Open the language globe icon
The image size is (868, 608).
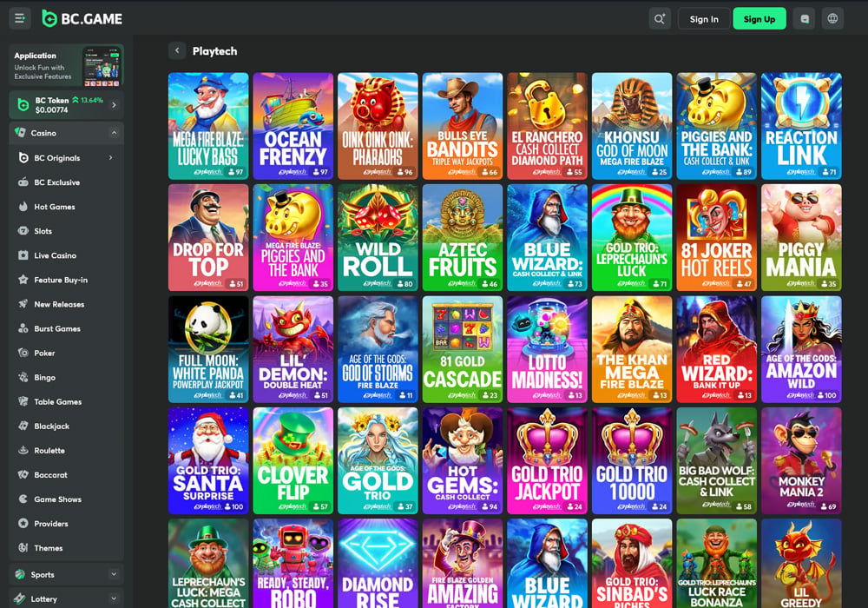(832, 19)
